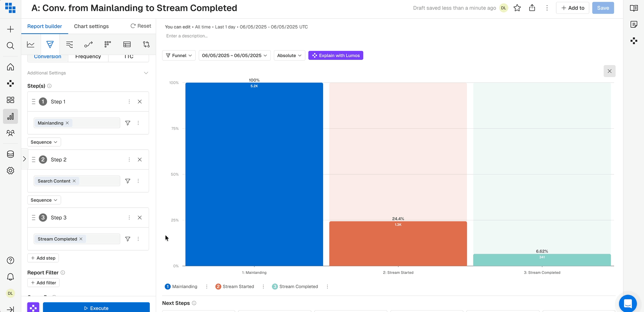Click the Save button
The image size is (644, 312).
[603, 8]
